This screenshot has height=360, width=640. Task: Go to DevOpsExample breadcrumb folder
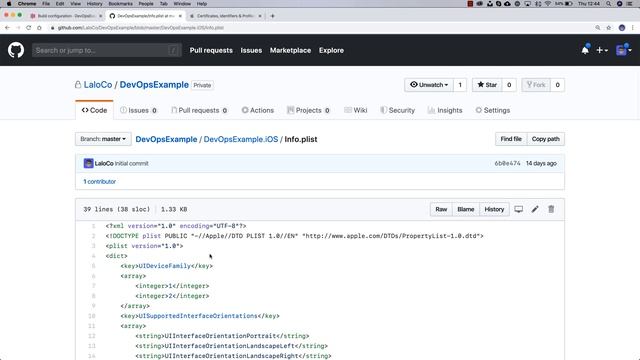166,139
